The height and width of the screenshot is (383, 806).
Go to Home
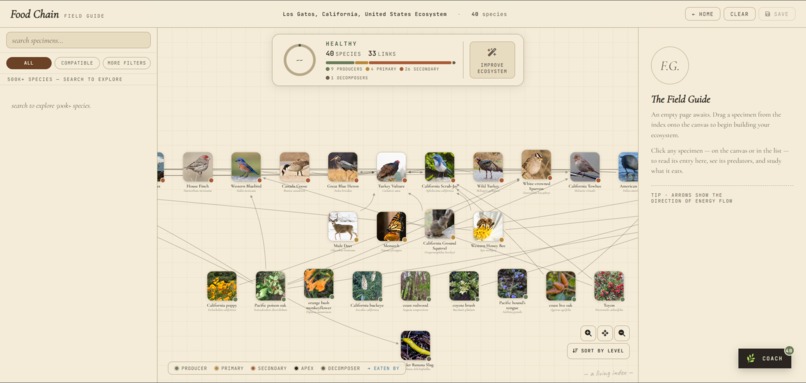tap(702, 14)
